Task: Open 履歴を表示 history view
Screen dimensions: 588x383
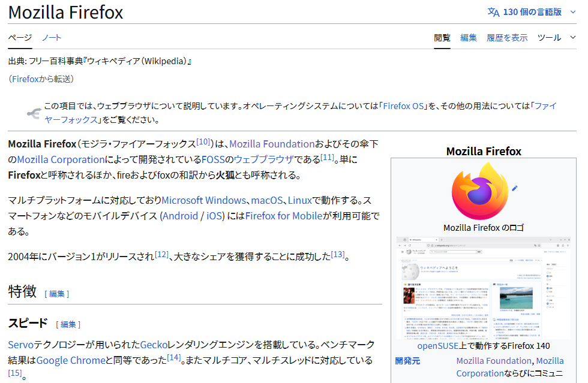Action: point(507,37)
